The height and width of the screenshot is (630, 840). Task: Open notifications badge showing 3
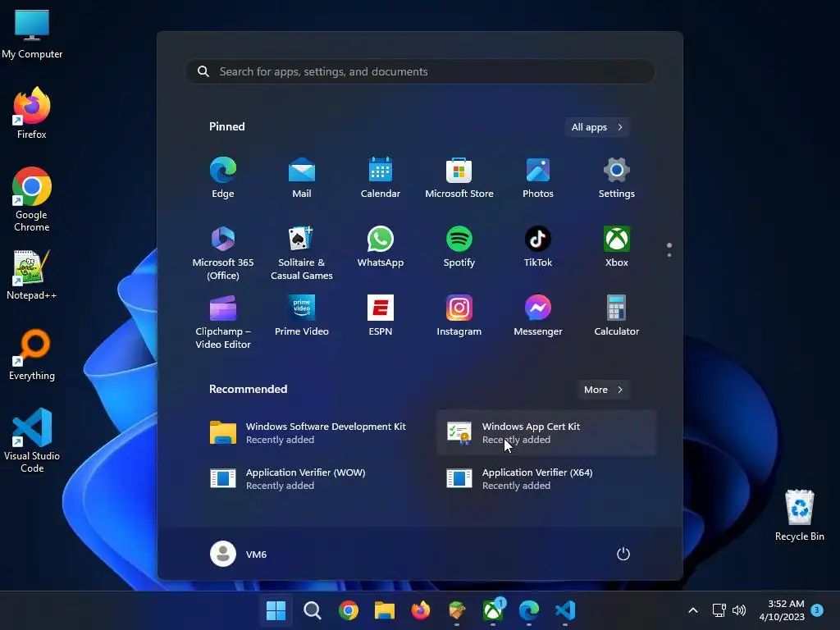[817, 610]
